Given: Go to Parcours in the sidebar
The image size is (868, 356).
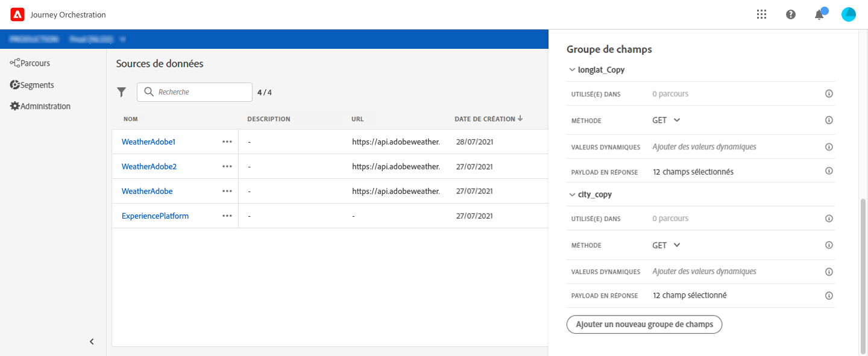Looking at the screenshot, I should (30, 63).
